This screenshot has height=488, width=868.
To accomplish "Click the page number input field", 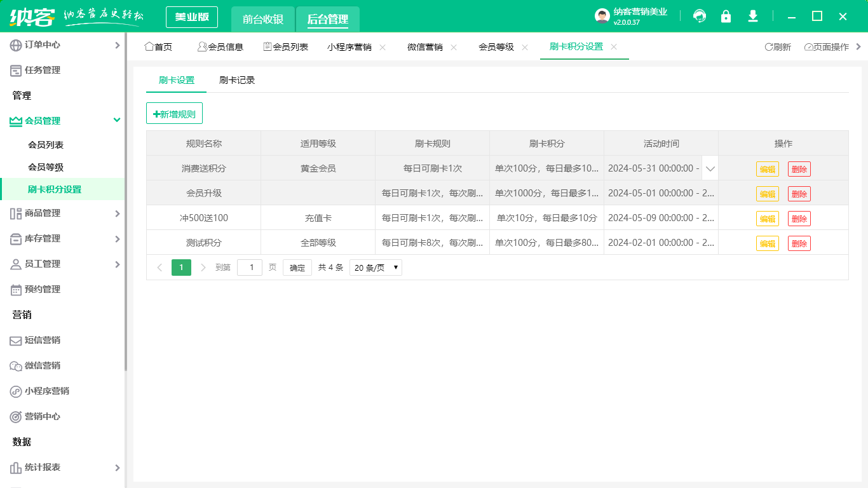I will [249, 267].
